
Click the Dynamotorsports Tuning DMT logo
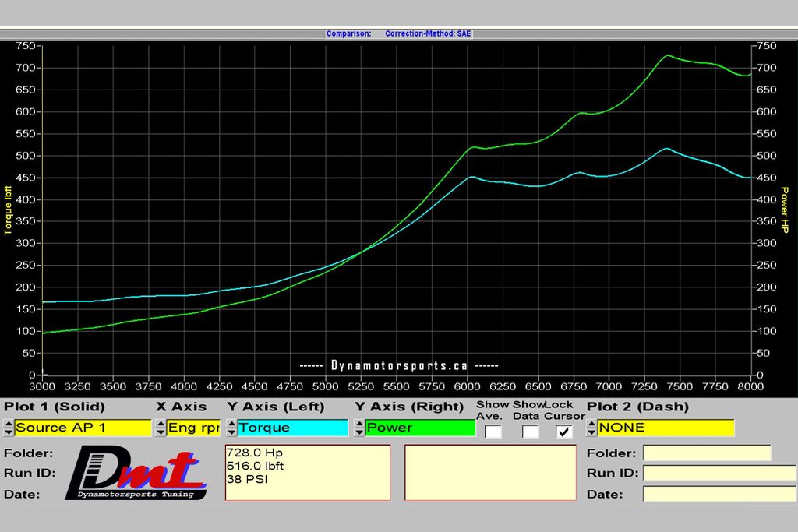pyautogui.click(x=137, y=474)
